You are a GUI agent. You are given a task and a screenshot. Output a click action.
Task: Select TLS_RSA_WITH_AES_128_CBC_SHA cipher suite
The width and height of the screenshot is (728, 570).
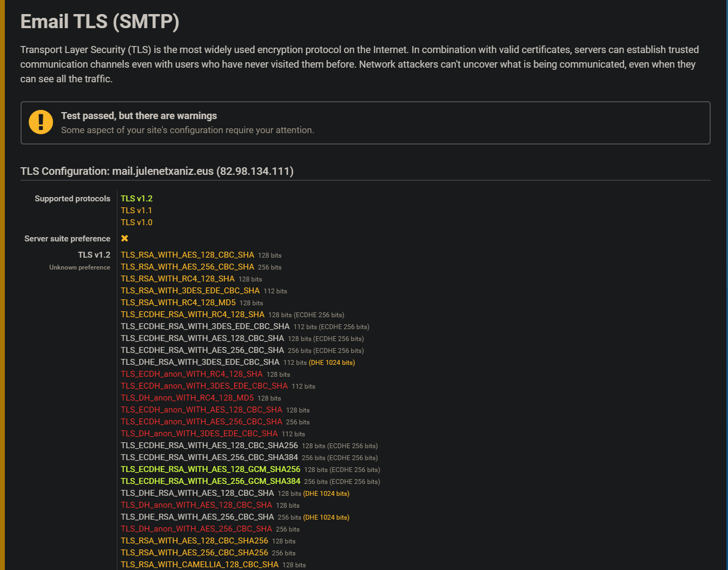point(188,254)
